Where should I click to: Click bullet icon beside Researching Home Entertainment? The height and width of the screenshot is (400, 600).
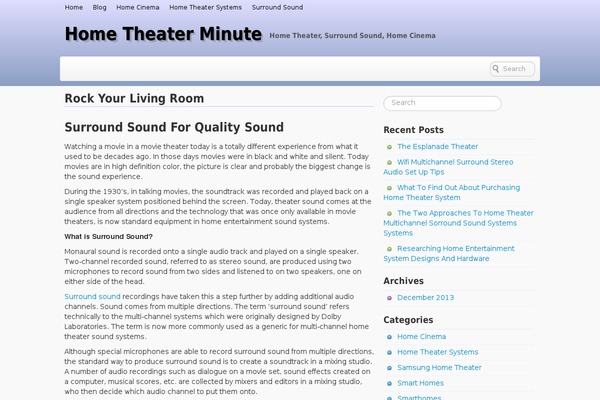(389, 249)
